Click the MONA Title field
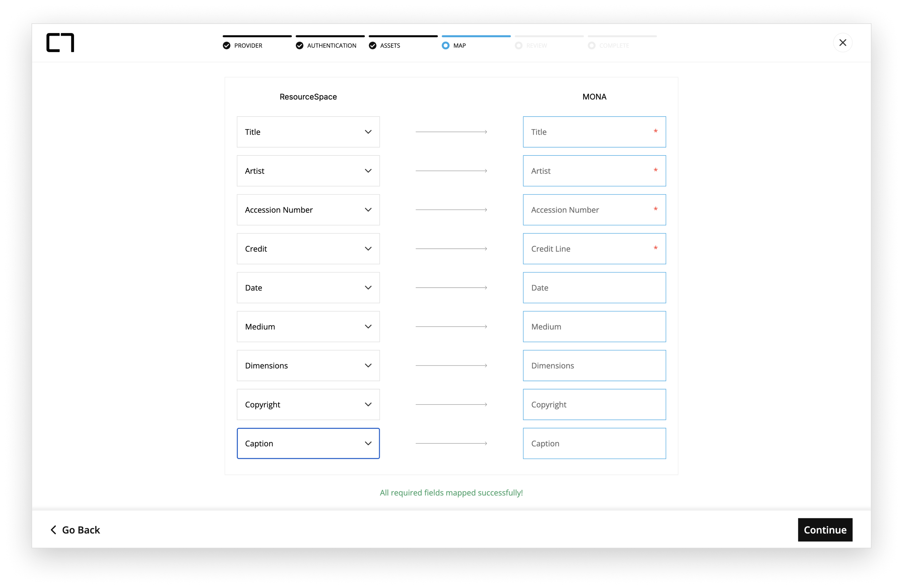The height and width of the screenshot is (588, 903). (594, 132)
